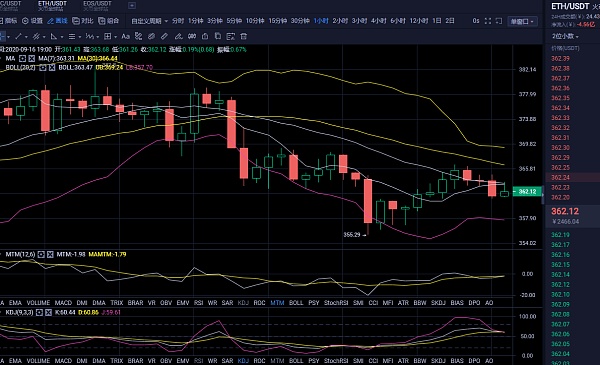Select the 30分钟 timeframe

coord(300,21)
